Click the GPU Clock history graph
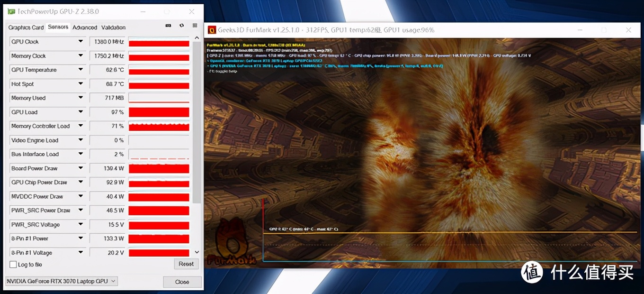Image resolution: width=644 pixels, height=294 pixels. pyautogui.click(x=159, y=42)
